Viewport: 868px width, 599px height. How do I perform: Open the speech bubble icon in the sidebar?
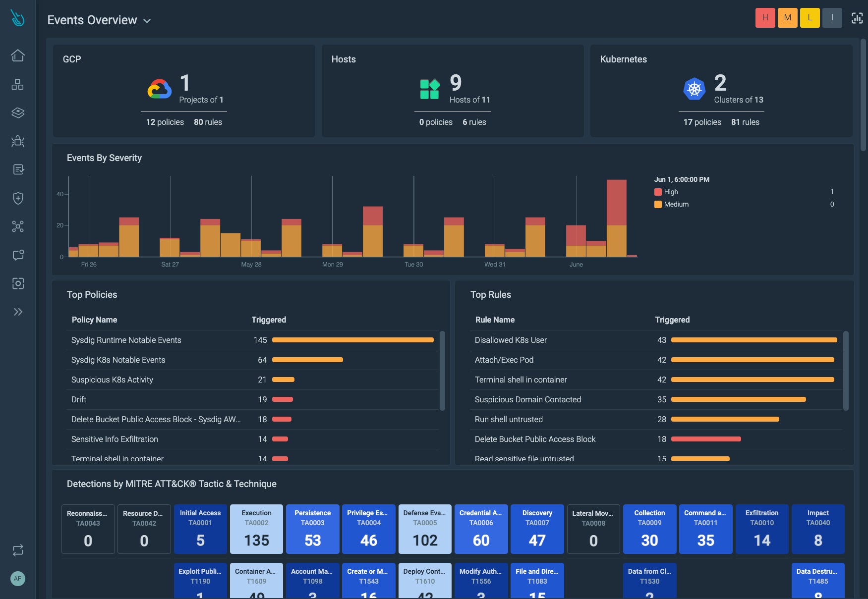point(18,255)
